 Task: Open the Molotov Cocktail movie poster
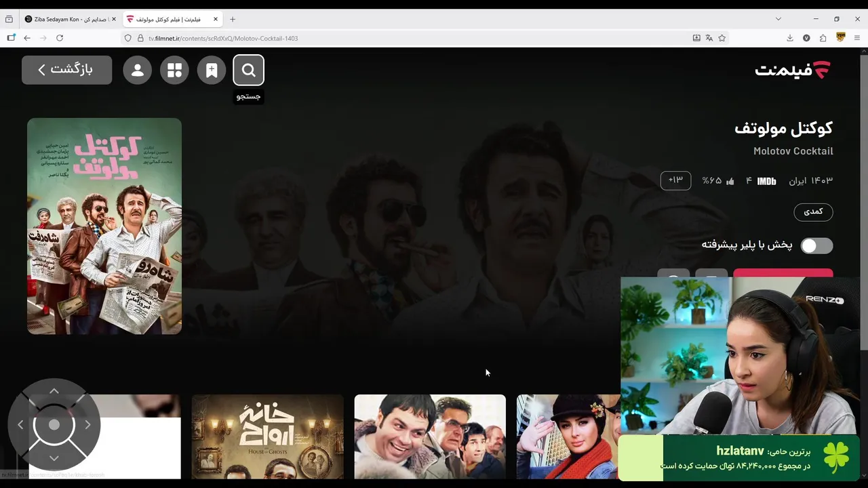pos(104,226)
